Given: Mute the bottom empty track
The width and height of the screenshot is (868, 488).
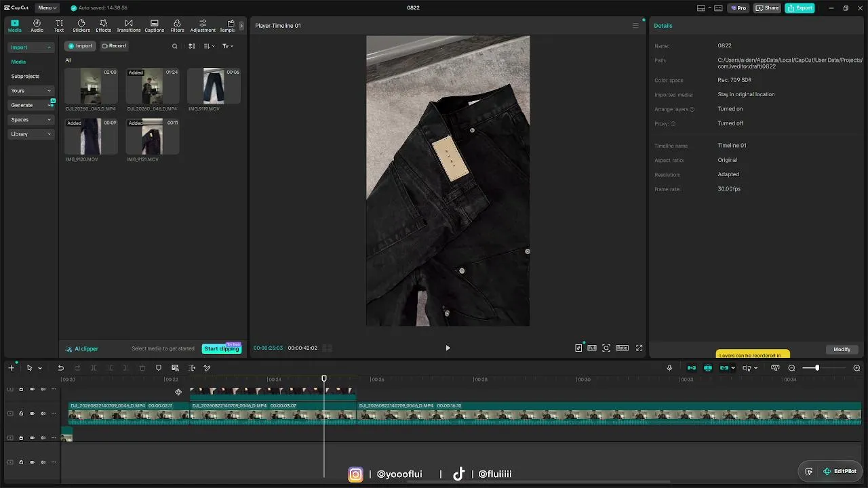Looking at the screenshot, I should point(43,462).
